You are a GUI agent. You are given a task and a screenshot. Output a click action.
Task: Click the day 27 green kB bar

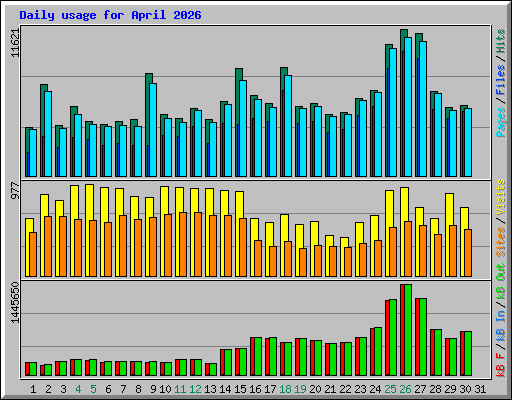[423, 337]
